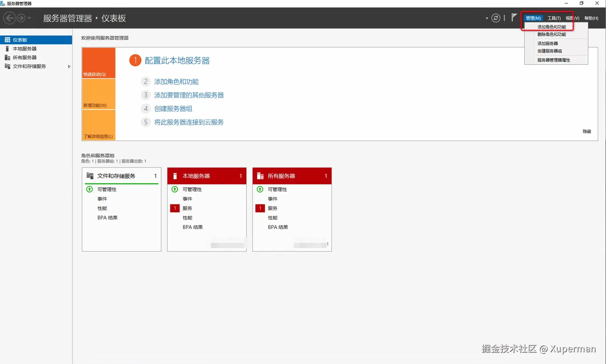The width and height of the screenshot is (606, 364).
Task: Click the 所有服务器 sidebar icon
Action: [x=7, y=58]
